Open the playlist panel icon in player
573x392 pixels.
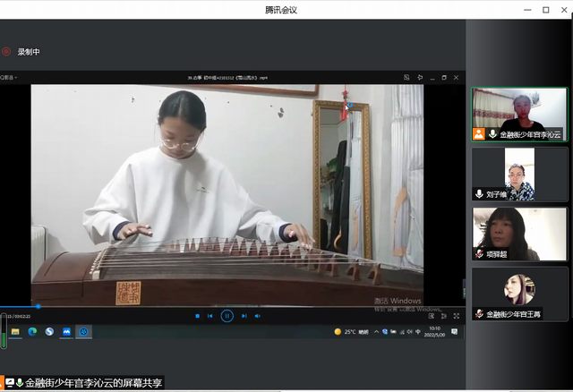(x=432, y=316)
